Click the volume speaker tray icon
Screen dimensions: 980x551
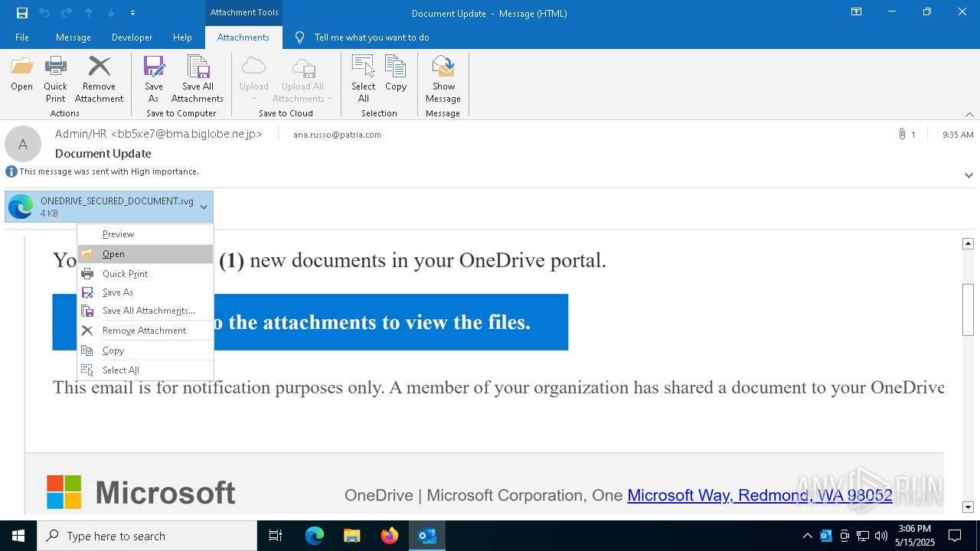pos(881,536)
